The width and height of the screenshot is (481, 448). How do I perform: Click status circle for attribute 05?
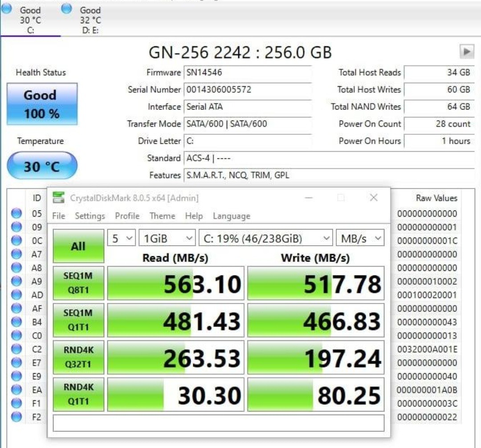point(16,213)
